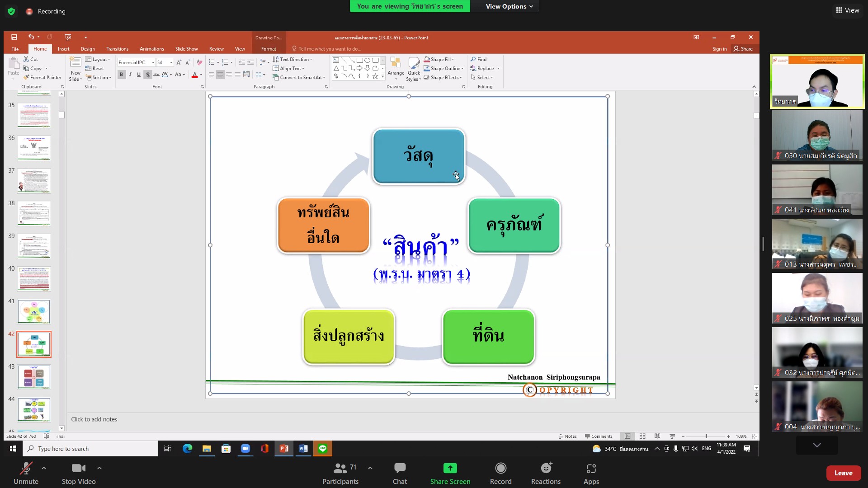Start slide show from status bar
The height and width of the screenshot is (488, 868).
point(672,436)
